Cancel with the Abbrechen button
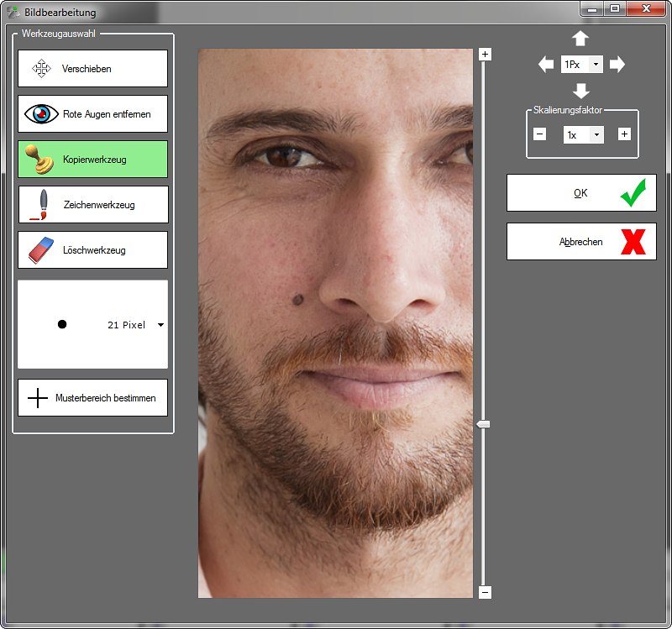 click(x=581, y=242)
